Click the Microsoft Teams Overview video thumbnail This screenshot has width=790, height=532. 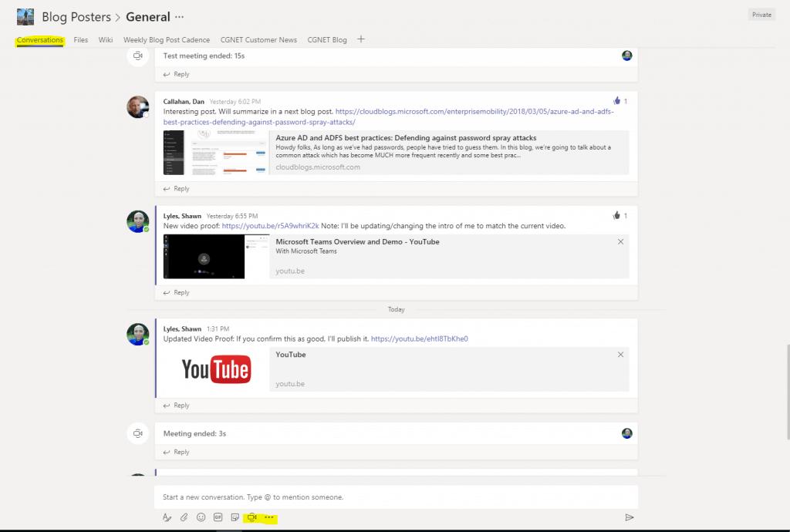click(216, 257)
